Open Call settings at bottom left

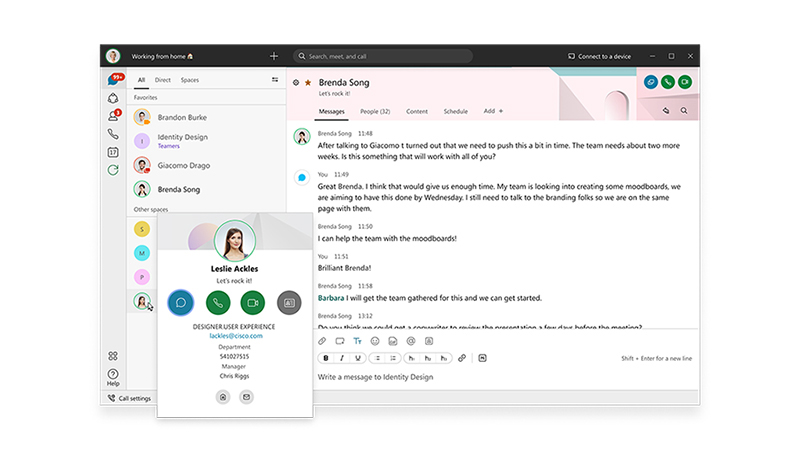[129, 398]
